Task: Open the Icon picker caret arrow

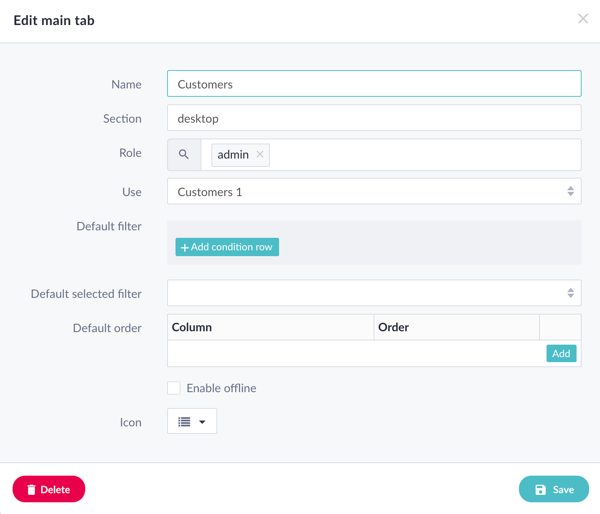Action: [202, 422]
